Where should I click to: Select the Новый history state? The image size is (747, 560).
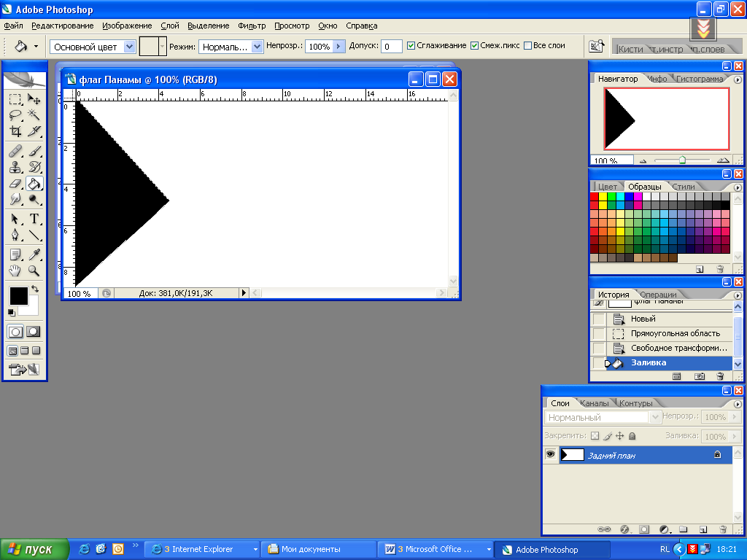(661, 319)
